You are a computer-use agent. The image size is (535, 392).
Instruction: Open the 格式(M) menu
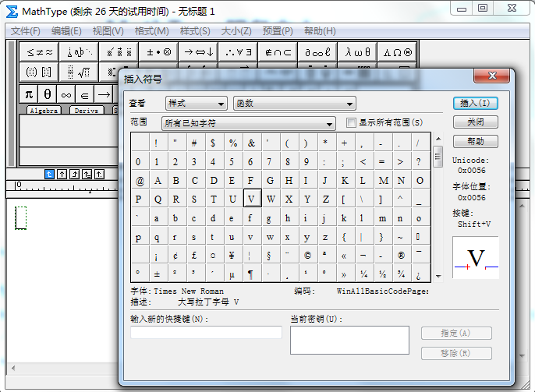[x=152, y=31]
